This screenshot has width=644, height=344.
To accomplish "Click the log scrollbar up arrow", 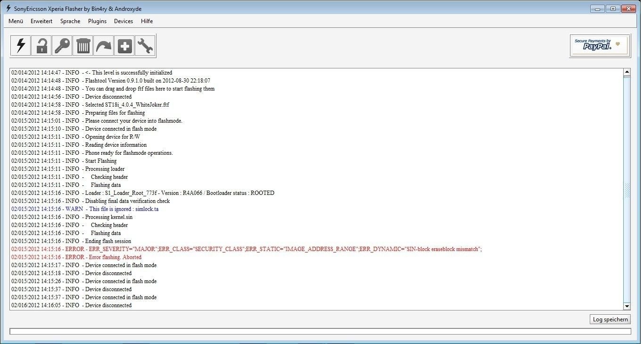I will (x=627, y=73).
